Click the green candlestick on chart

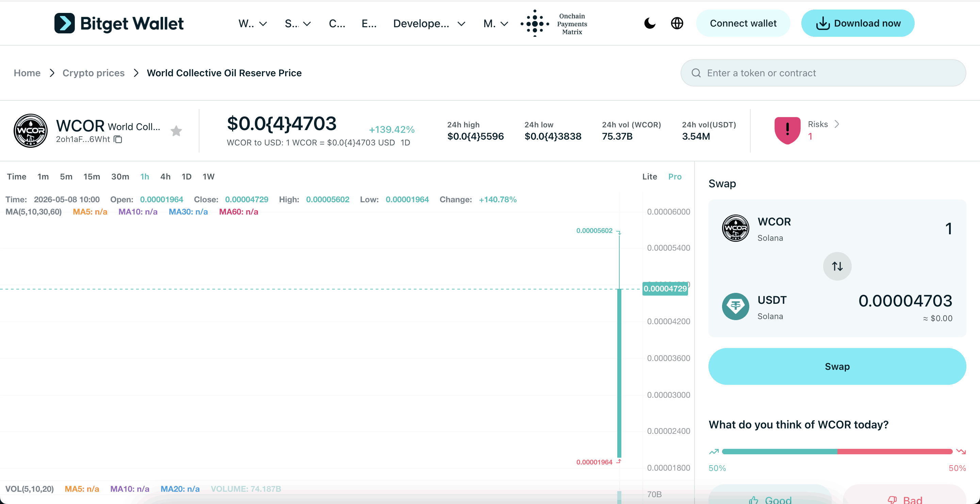pyautogui.click(x=619, y=373)
